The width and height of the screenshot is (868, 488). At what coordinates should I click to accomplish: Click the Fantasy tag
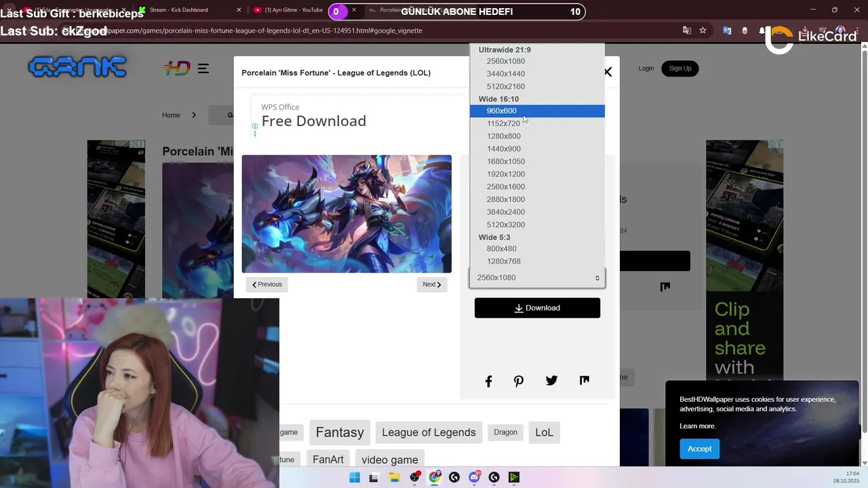click(340, 432)
